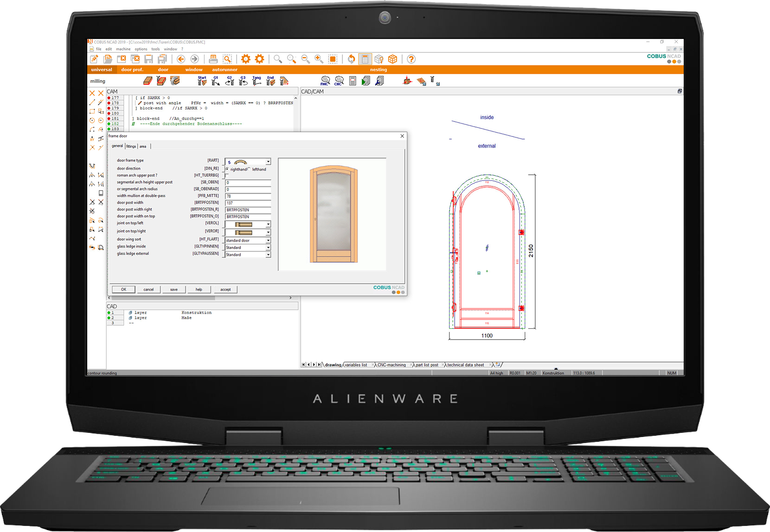The height and width of the screenshot is (532, 770).
Task: Select the door prof. ribbon tab
Action: [x=132, y=70]
